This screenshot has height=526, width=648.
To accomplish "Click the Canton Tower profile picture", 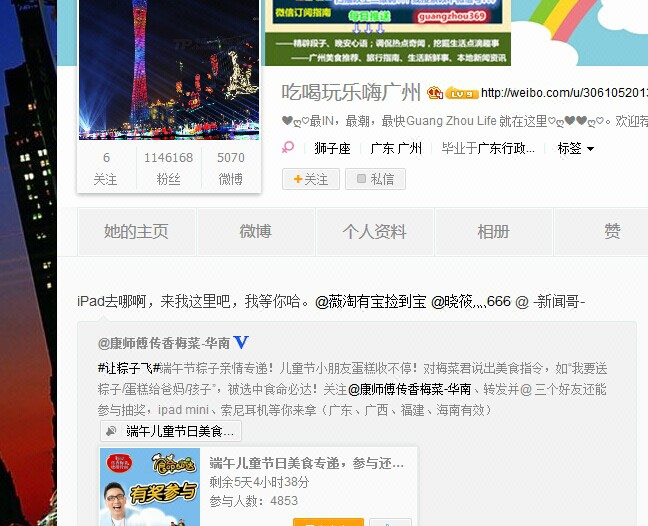I will [169, 69].
